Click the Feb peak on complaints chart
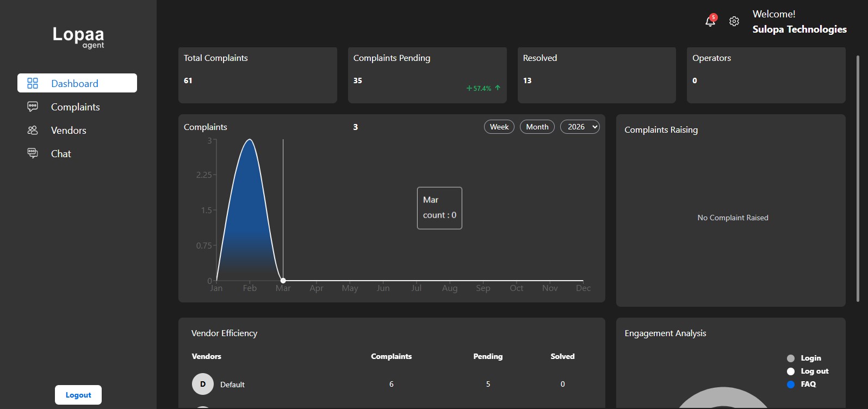 point(250,140)
